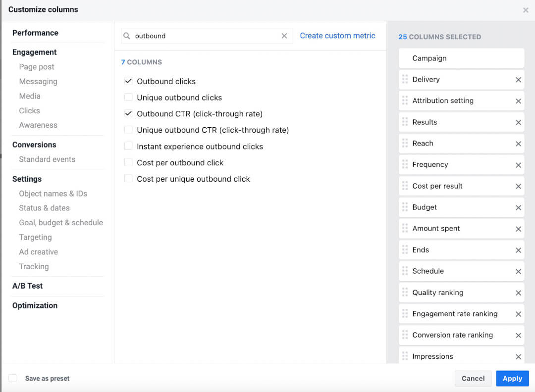Remove the Impressions column
Screen dimensions: 535x392
point(518,356)
